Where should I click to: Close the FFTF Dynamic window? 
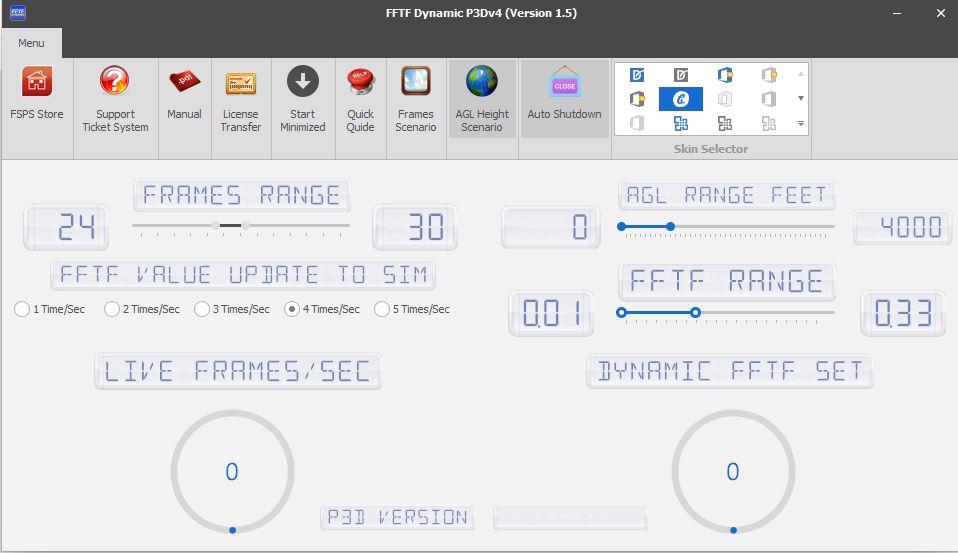click(941, 13)
